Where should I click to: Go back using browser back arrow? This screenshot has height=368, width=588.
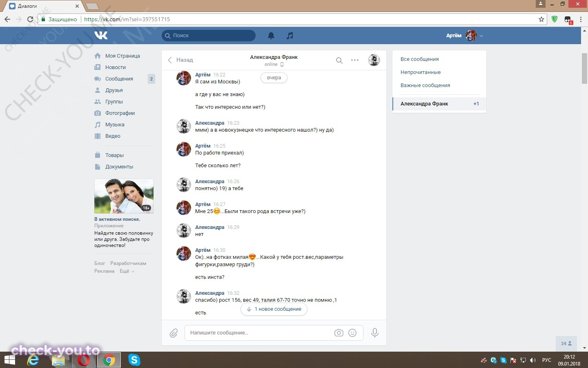pyautogui.click(x=7, y=19)
